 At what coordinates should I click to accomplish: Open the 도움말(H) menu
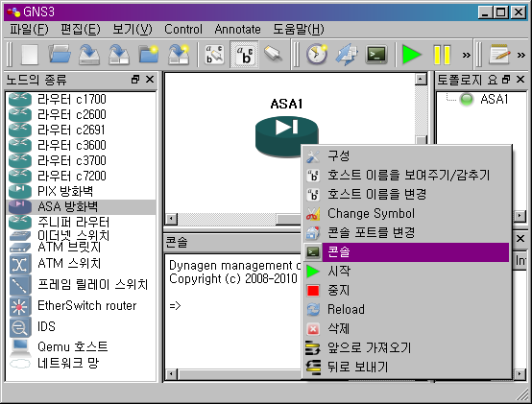(x=299, y=30)
